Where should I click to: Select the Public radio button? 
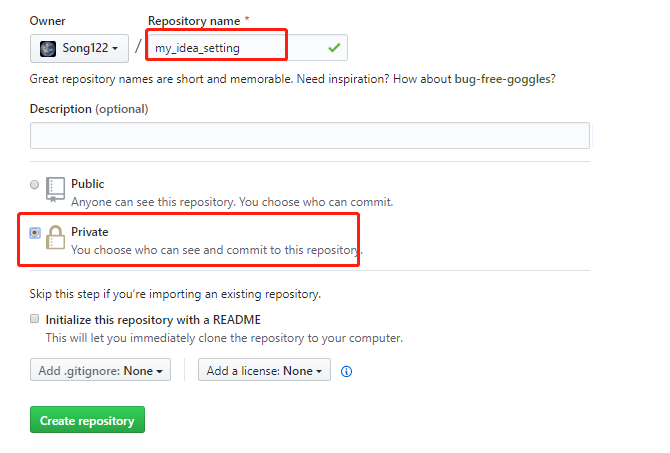point(35,185)
